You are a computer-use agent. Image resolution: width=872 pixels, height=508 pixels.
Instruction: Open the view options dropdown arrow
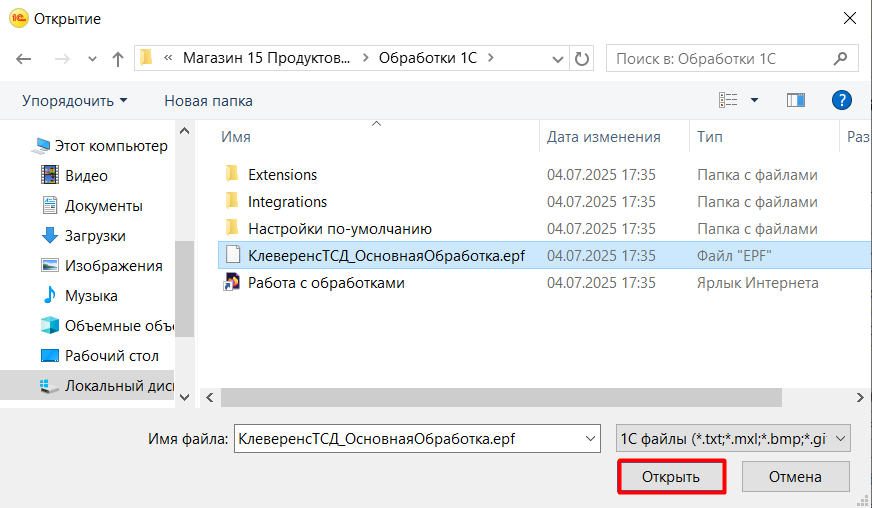pos(755,100)
